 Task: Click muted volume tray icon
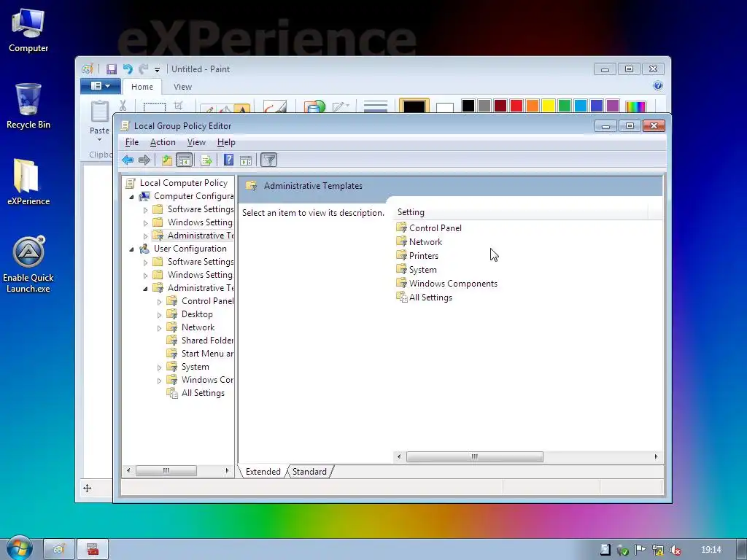pyautogui.click(x=675, y=550)
